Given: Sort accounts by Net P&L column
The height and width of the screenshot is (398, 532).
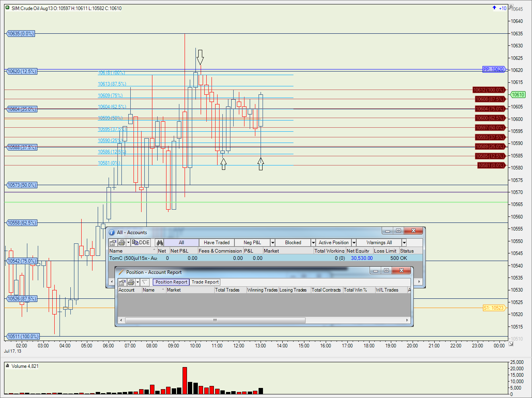Looking at the screenshot, I should [183, 251].
